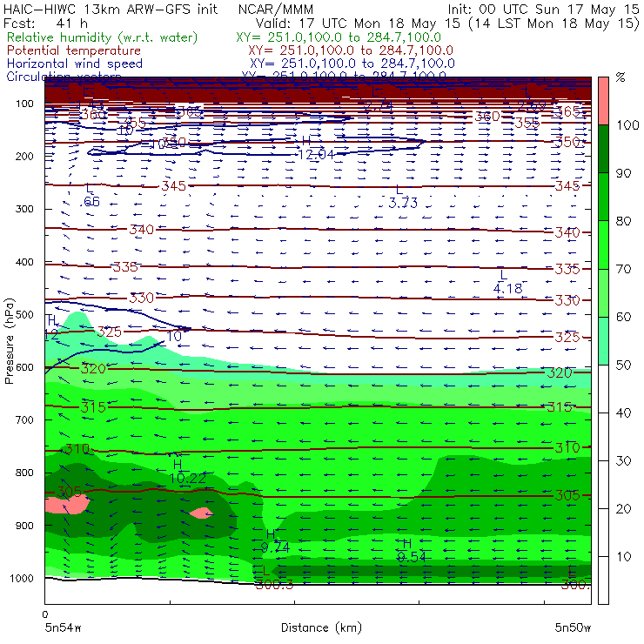Click 'Init: 00 UTC Sun 17 May 15' text
This screenshot has height=644, width=644.
coord(543,9)
